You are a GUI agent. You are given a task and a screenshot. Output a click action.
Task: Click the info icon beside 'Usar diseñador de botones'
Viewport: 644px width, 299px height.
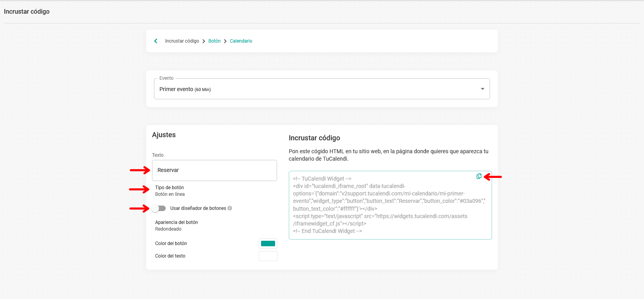pos(230,208)
